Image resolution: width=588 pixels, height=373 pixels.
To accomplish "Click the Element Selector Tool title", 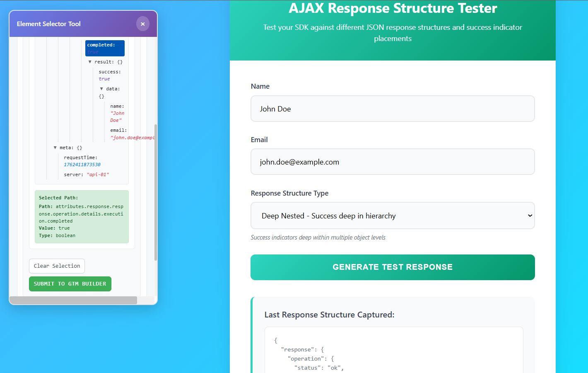I will tap(49, 24).
